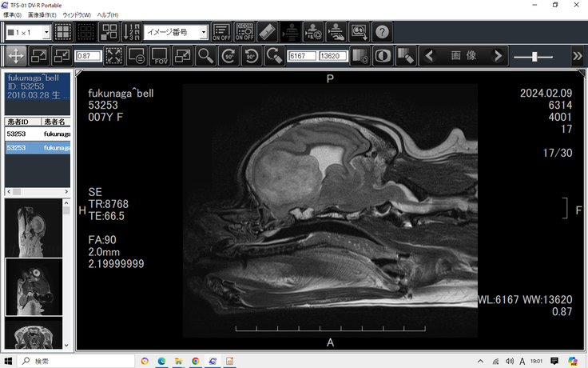Open the イメージ番号 sort dropdown

[205, 33]
